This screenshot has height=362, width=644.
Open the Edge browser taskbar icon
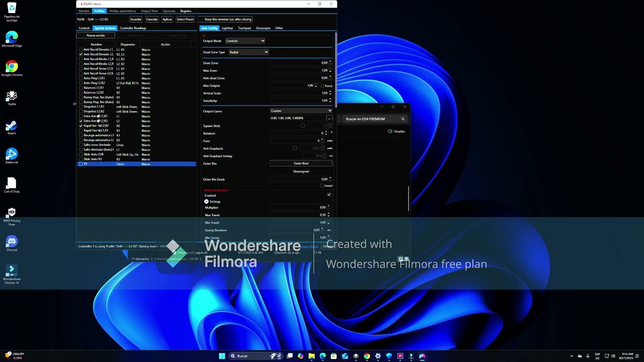[323, 356]
